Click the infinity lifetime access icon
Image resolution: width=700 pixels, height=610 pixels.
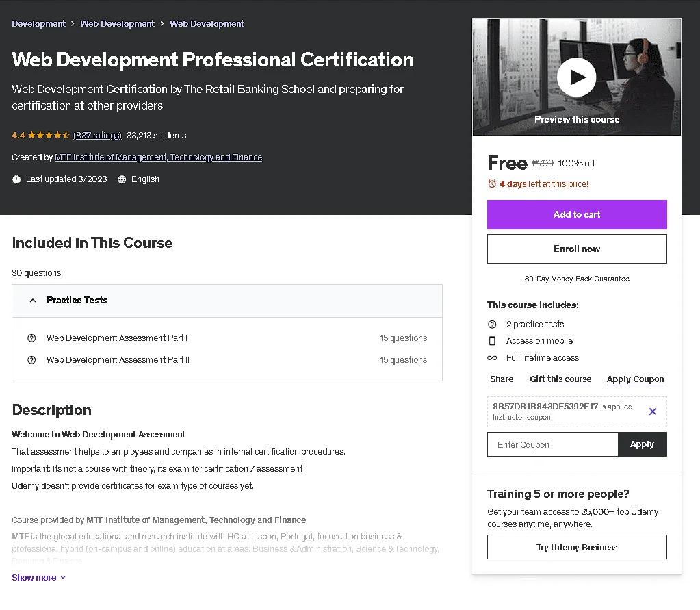[492, 358]
